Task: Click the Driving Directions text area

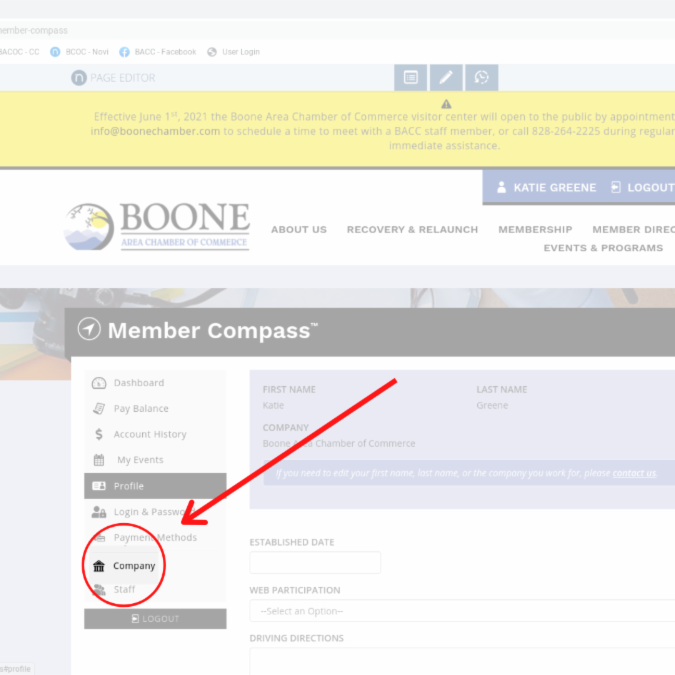Action: pos(462,661)
